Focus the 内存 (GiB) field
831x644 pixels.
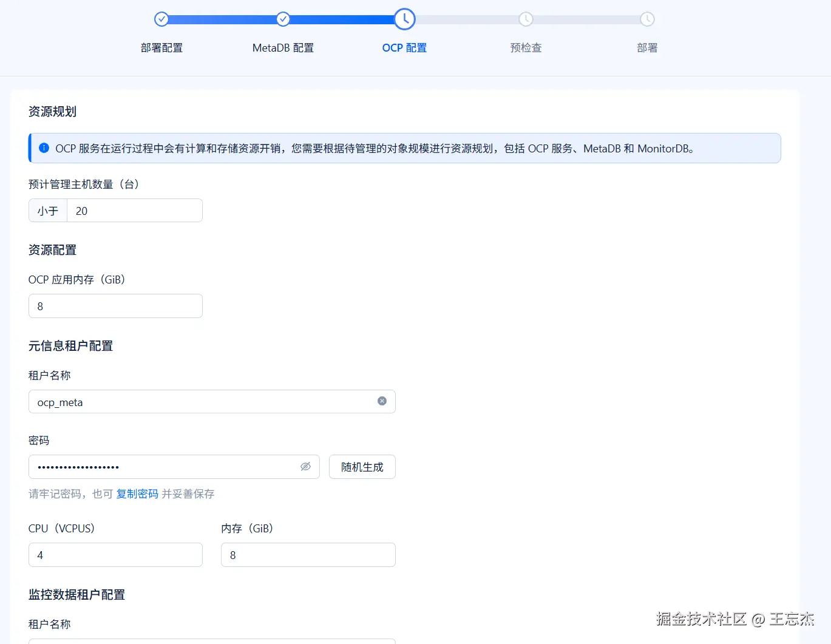coord(308,555)
